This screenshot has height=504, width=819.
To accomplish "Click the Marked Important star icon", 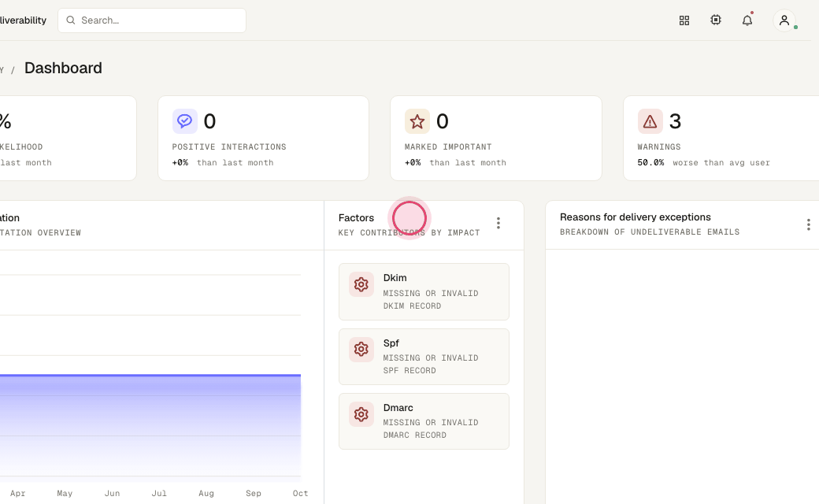I will tap(417, 121).
